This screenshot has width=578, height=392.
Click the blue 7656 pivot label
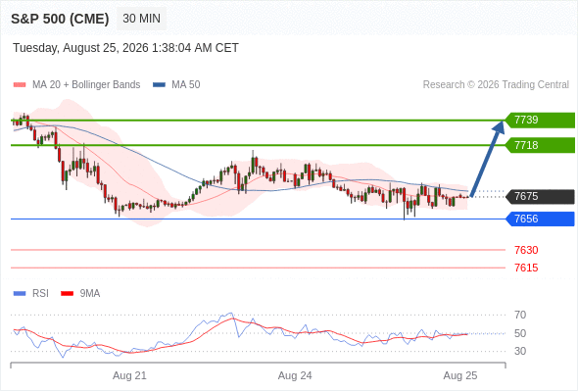[x=540, y=220]
